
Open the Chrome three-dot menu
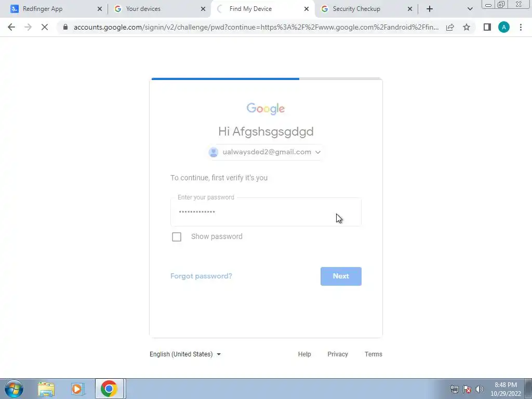521,27
